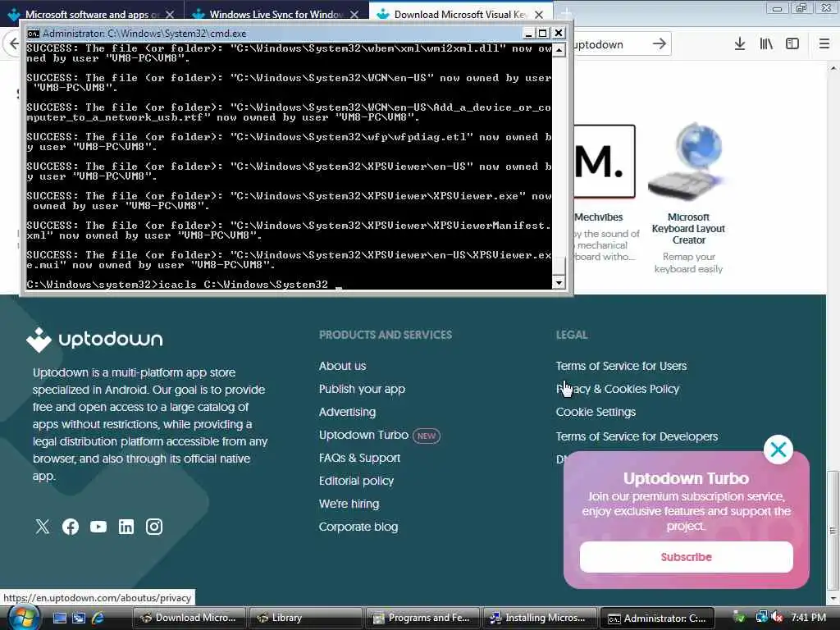Open Uptodown Instagram social icon

point(154,527)
